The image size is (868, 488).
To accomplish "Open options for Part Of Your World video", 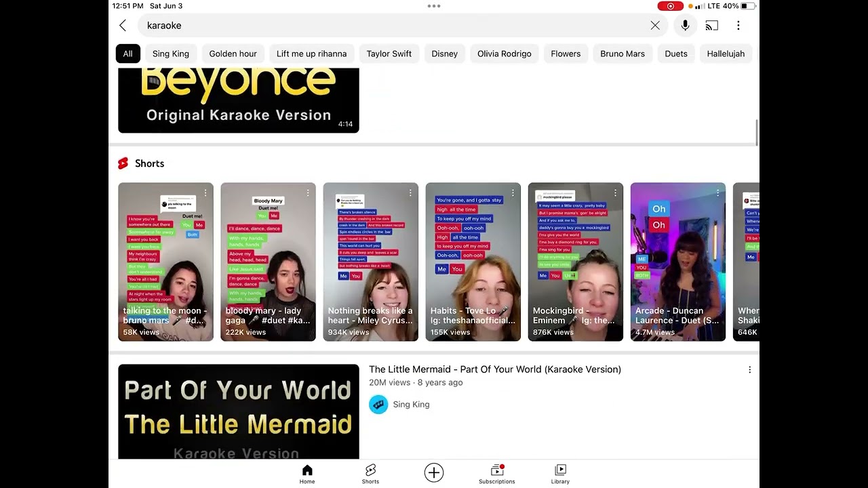I will (749, 370).
